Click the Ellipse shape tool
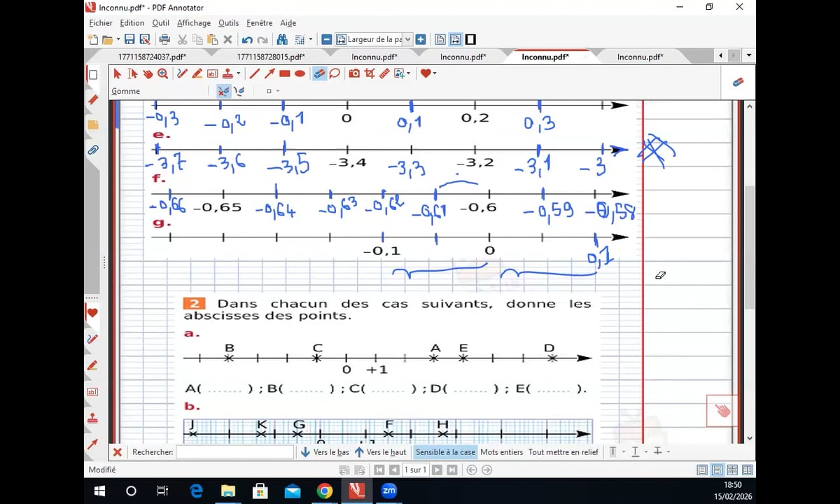Viewport: 840px width, 504px height. coord(300,73)
